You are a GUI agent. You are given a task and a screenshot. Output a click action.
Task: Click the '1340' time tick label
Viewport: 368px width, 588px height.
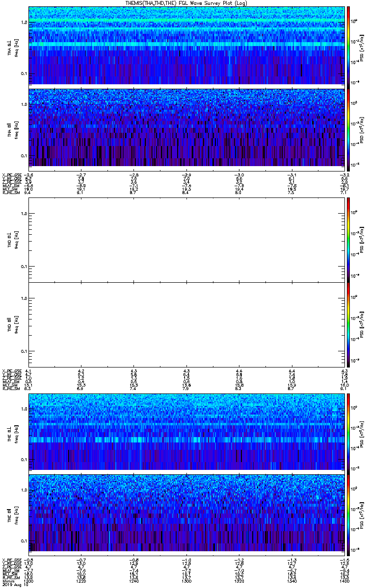coord(291,580)
